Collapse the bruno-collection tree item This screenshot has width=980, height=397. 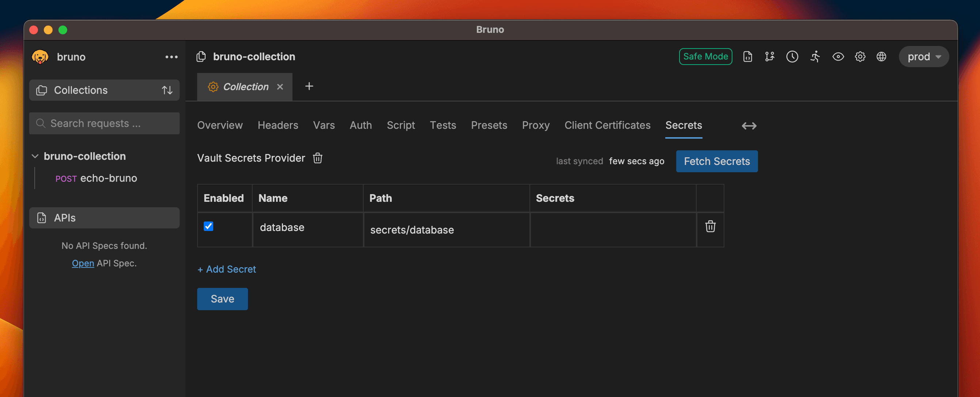[x=35, y=156]
